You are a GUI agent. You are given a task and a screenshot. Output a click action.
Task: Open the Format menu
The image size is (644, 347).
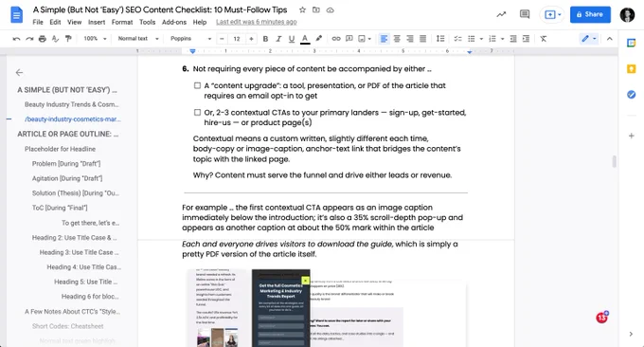click(x=122, y=22)
